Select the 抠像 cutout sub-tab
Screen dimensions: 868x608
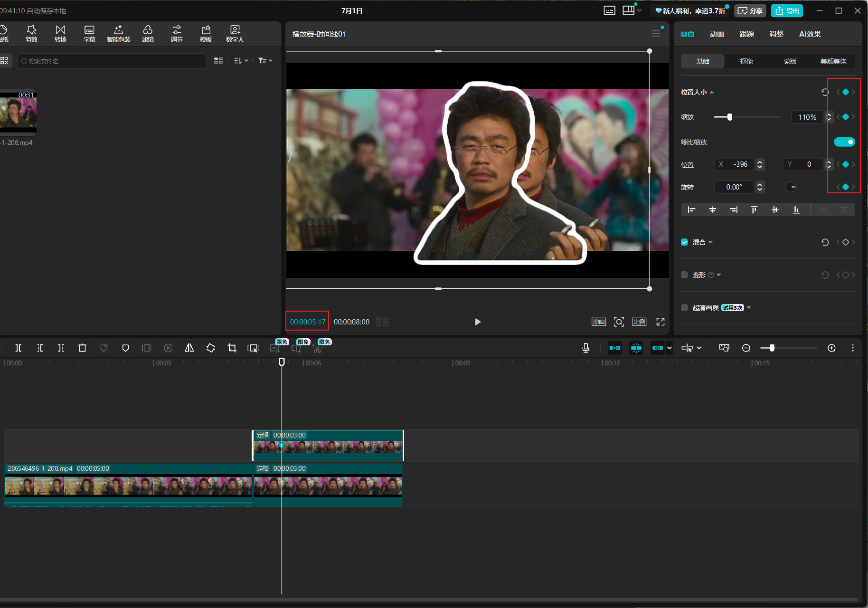point(746,61)
